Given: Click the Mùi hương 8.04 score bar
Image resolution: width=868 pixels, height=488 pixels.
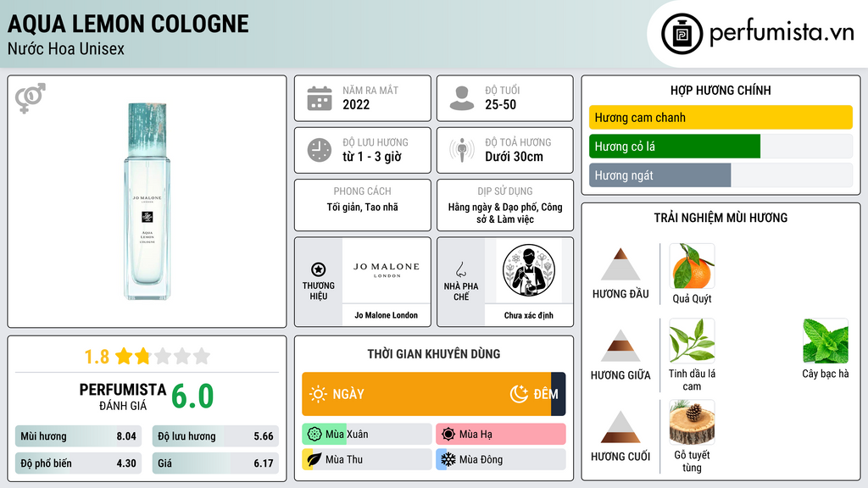Looking at the screenshot, I should [78, 436].
